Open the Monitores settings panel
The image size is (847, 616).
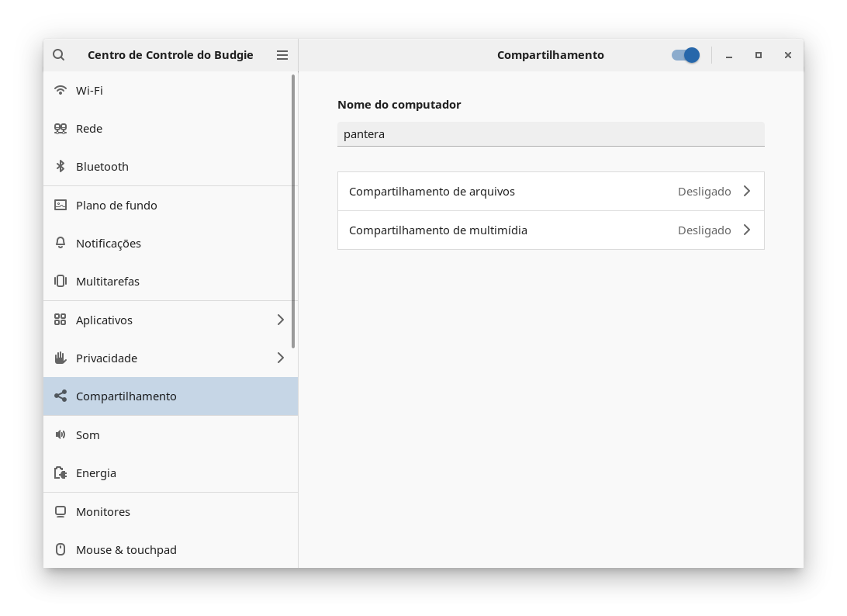[x=103, y=511]
